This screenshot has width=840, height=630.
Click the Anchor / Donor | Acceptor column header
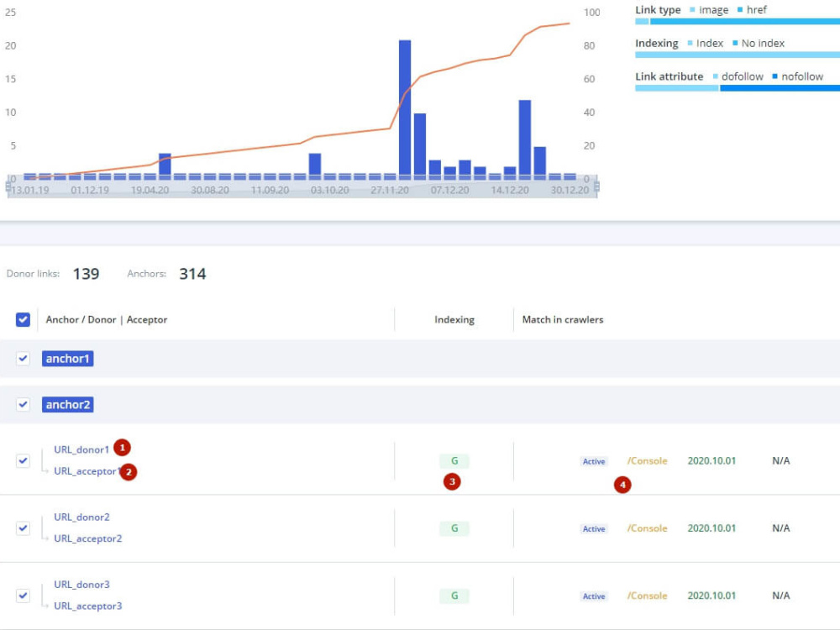[x=107, y=319]
